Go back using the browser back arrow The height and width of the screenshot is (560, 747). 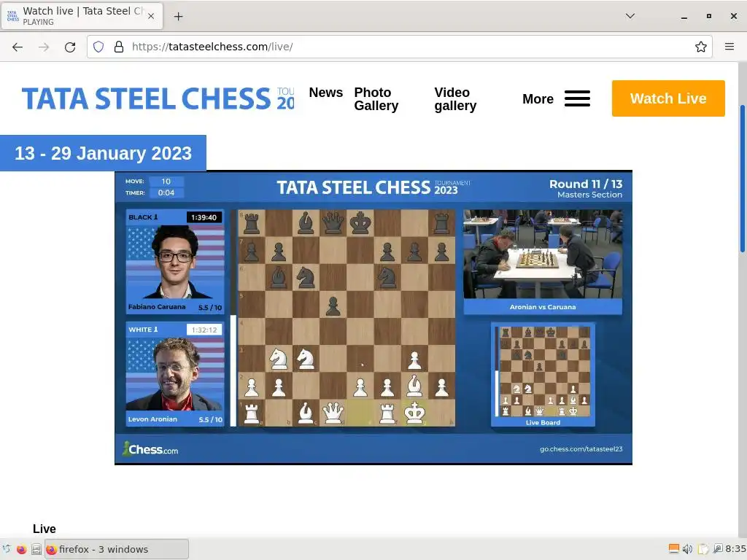coord(18,47)
